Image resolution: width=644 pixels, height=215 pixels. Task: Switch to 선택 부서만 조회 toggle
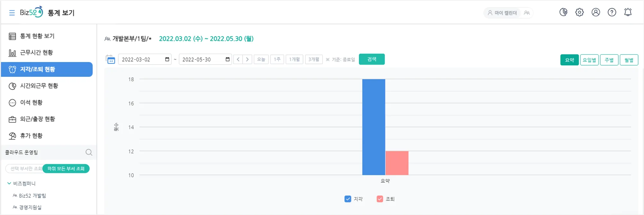point(25,169)
